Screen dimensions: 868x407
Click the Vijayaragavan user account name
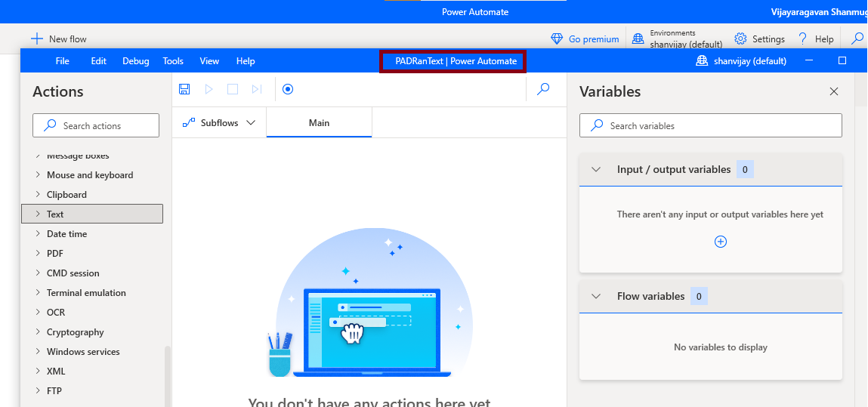(820, 11)
